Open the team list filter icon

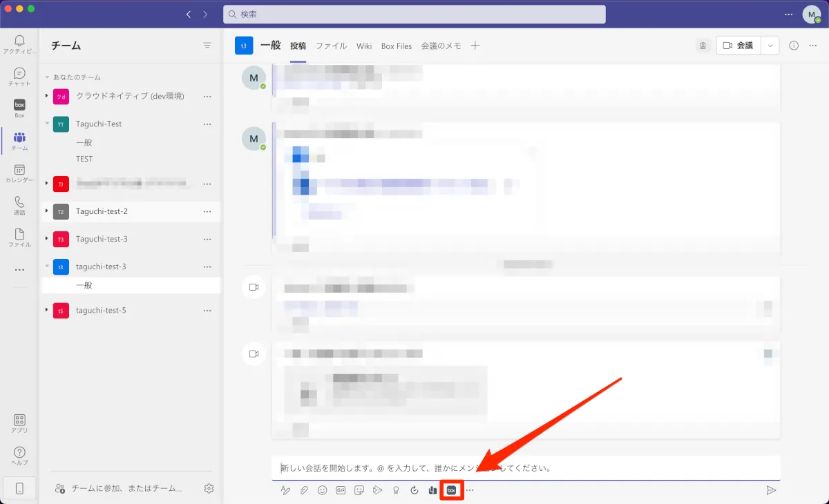coord(207,46)
